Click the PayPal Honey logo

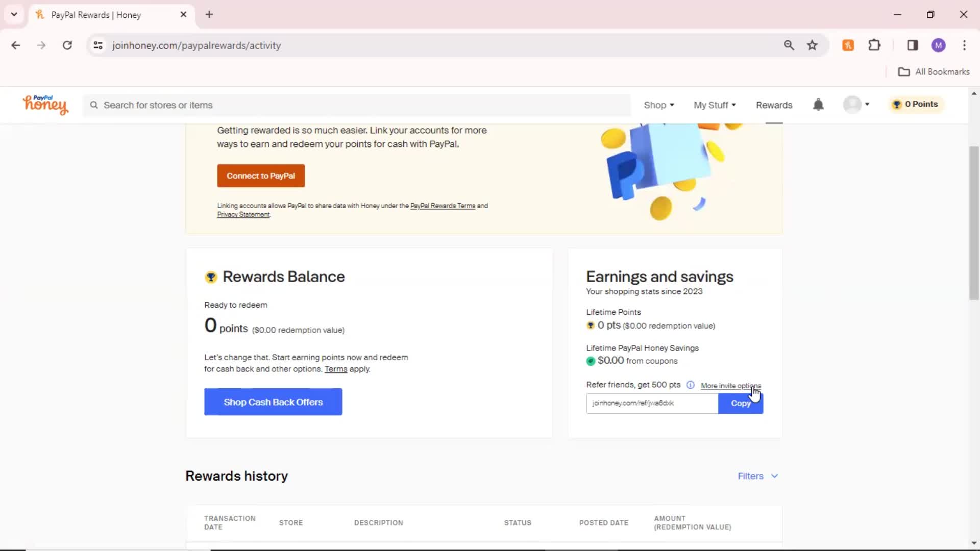pos(45,105)
